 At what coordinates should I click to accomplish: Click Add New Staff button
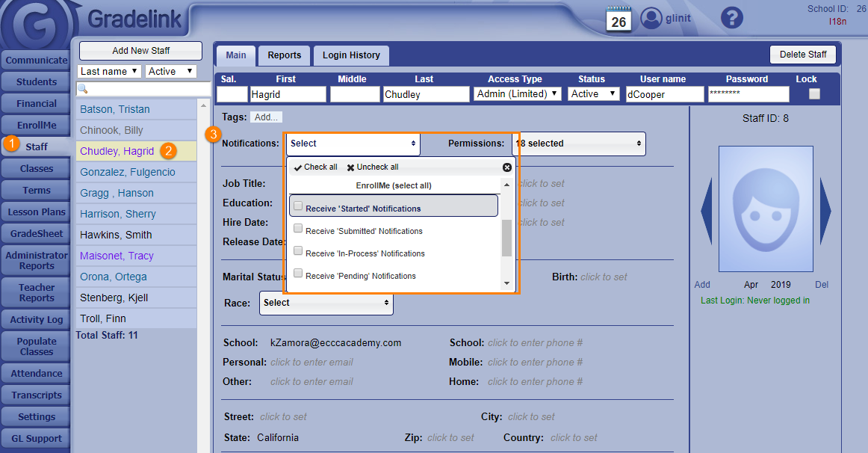click(x=140, y=51)
